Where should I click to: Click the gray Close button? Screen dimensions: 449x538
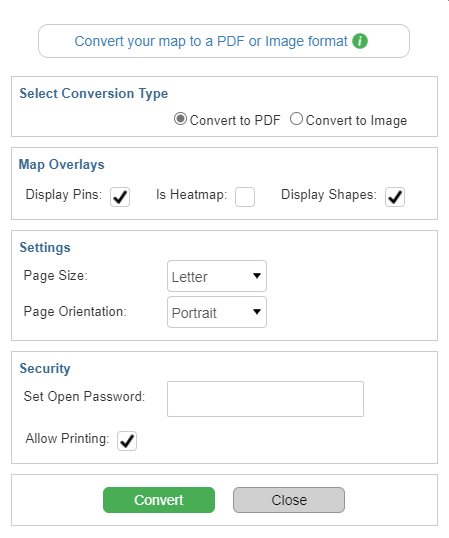pyautogui.click(x=289, y=500)
